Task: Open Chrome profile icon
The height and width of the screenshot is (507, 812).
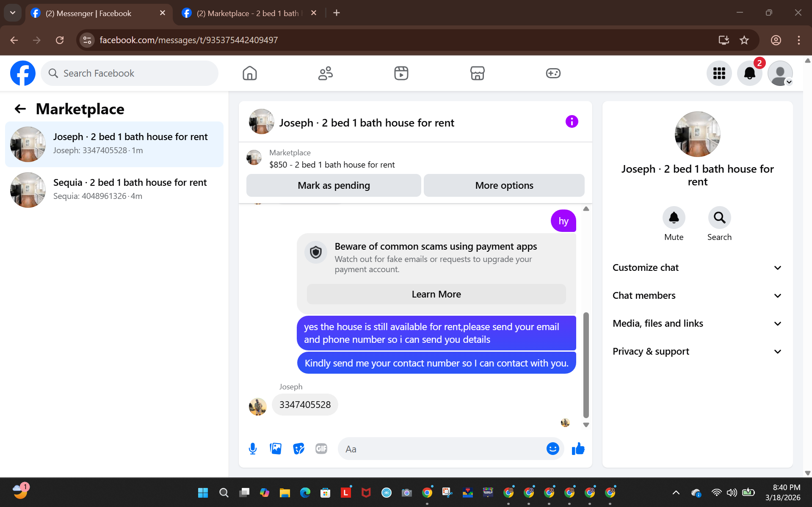Action: coord(776,40)
